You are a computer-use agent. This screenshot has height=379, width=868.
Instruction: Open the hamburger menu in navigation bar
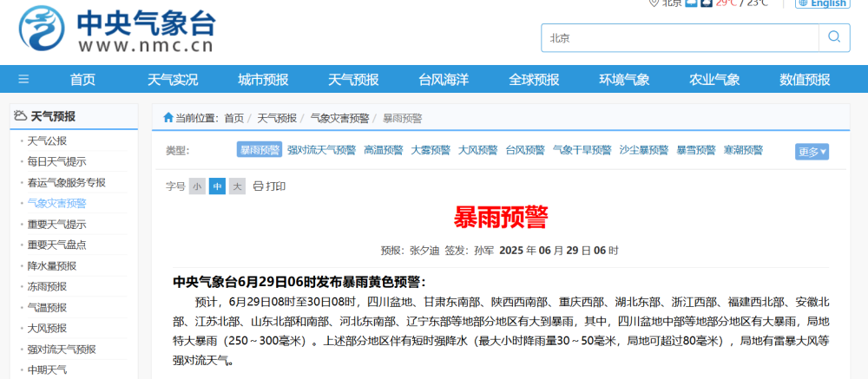tap(23, 79)
